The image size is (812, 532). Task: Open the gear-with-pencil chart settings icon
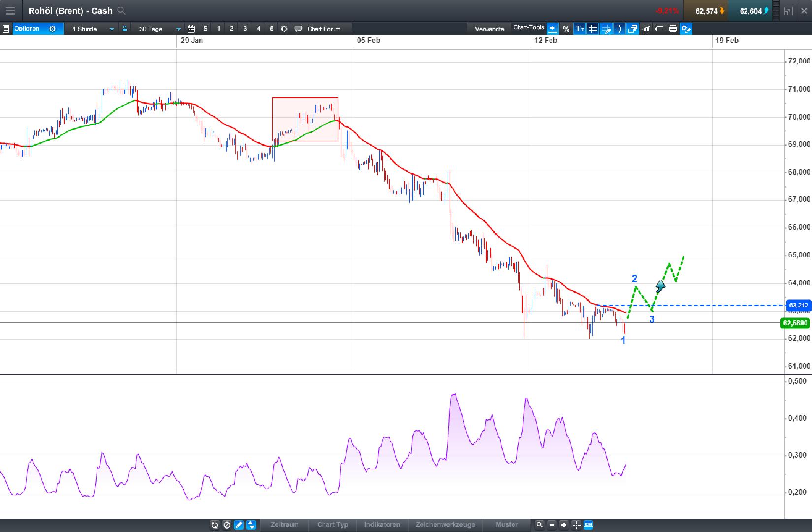[x=686, y=29]
